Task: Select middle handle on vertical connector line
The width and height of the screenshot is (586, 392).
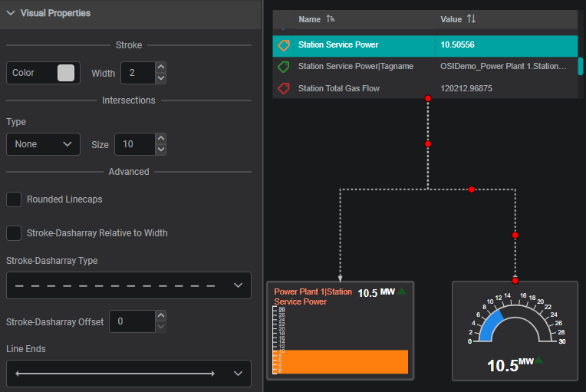Action: click(x=428, y=144)
